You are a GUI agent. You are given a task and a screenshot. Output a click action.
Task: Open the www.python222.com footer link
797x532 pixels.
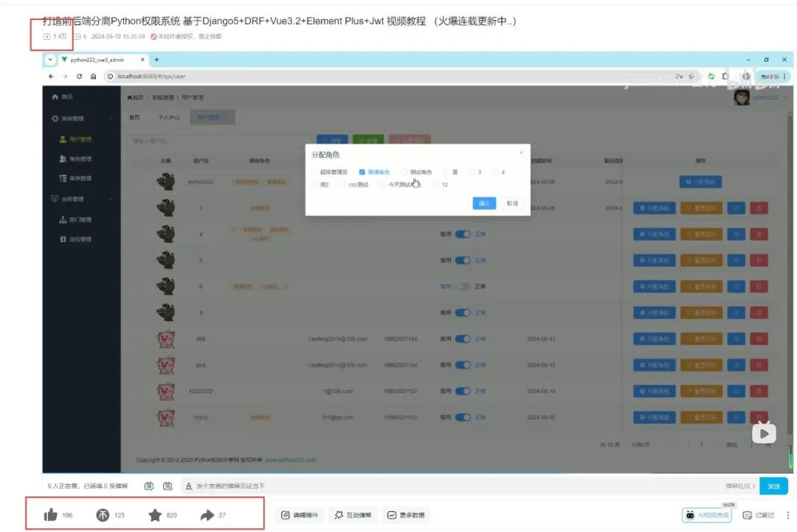click(x=291, y=460)
